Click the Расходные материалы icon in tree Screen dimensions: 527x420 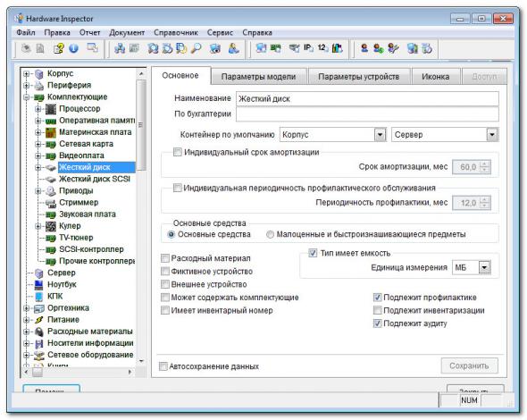click(39, 332)
